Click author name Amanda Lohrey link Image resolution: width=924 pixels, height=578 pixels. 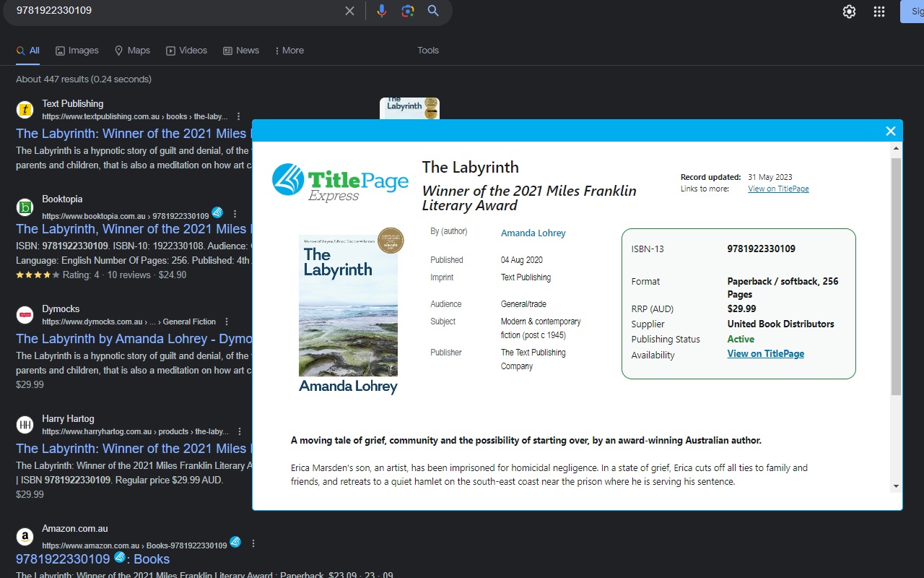point(533,233)
